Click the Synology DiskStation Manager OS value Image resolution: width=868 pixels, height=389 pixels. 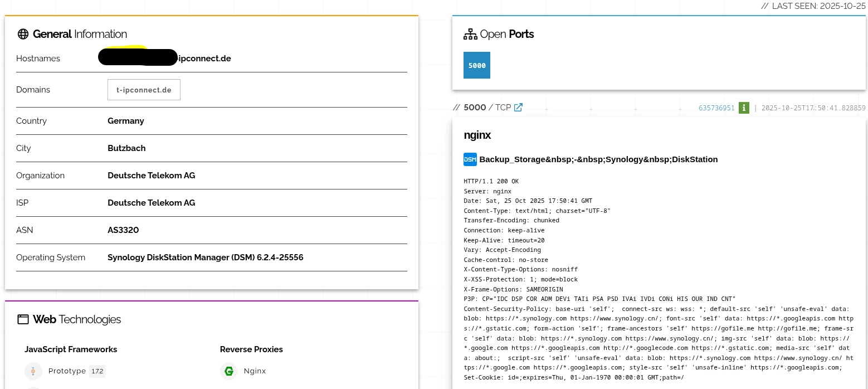point(206,257)
